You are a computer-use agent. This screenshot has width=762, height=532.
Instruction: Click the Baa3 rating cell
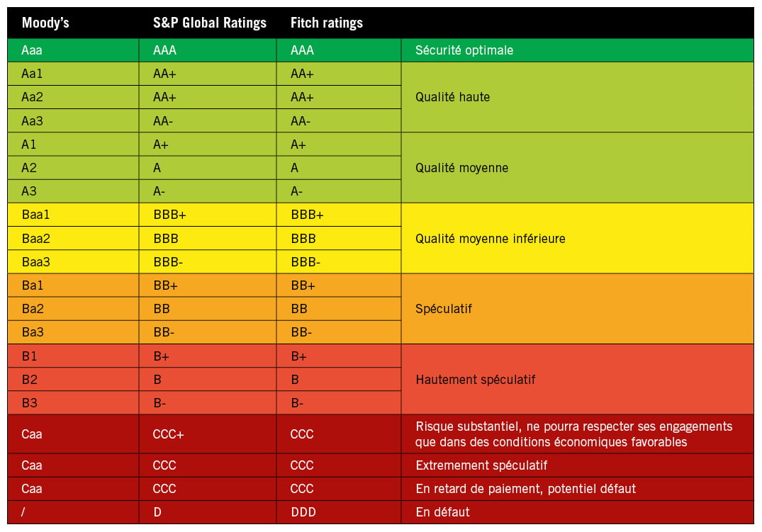(x=36, y=262)
